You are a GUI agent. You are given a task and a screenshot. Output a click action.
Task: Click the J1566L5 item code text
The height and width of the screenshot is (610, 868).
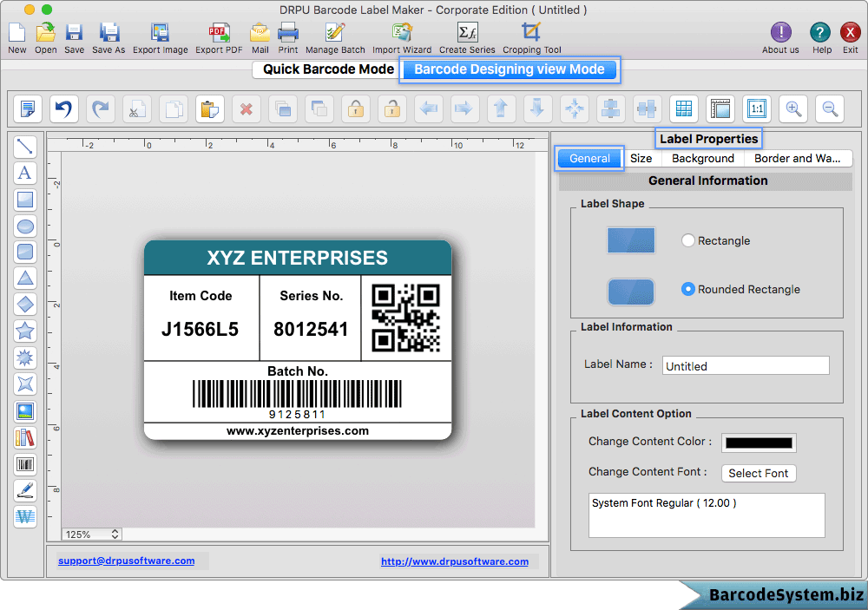(200, 330)
